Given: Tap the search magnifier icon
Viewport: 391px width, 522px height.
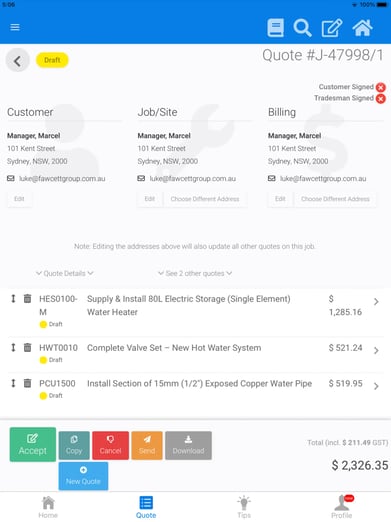Looking at the screenshot, I should tap(302, 28).
